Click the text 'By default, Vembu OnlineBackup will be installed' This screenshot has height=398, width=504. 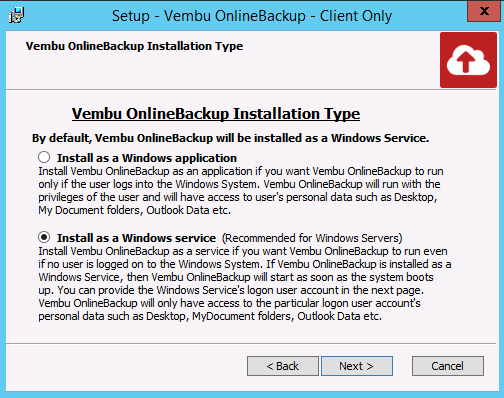[x=174, y=138]
